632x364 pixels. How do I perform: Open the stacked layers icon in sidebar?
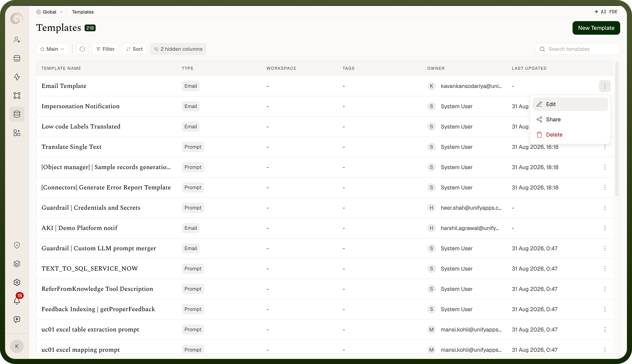click(x=17, y=264)
